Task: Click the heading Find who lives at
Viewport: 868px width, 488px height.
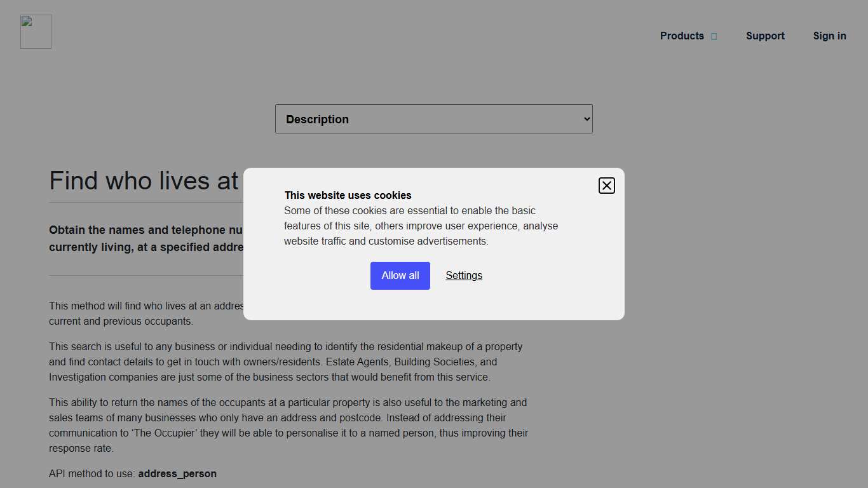Action: point(143,180)
